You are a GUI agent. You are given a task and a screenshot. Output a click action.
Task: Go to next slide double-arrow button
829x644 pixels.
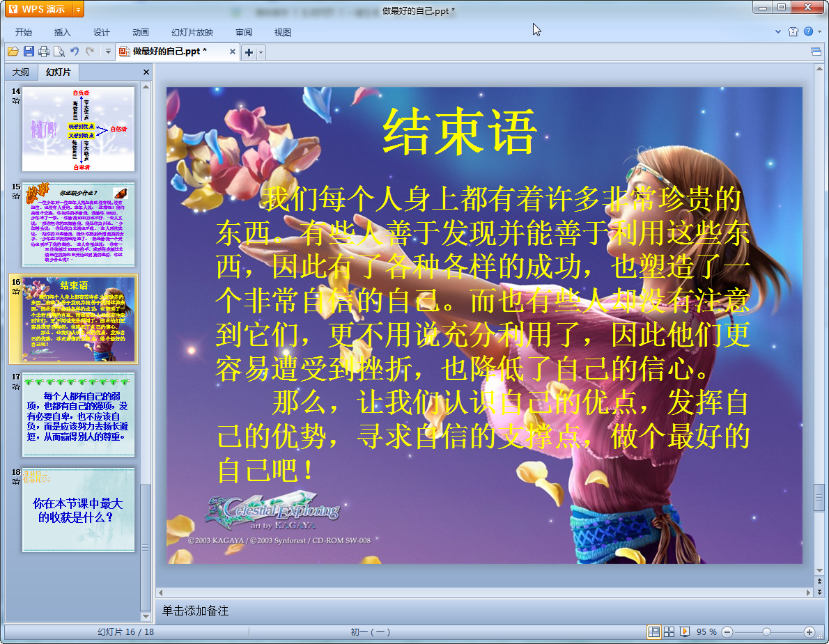click(819, 592)
